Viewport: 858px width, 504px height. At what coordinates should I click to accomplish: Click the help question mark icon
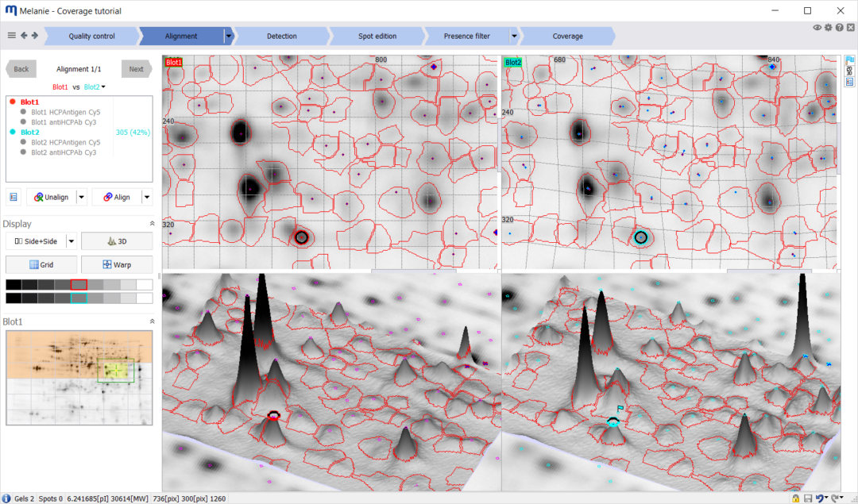point(840,27)
